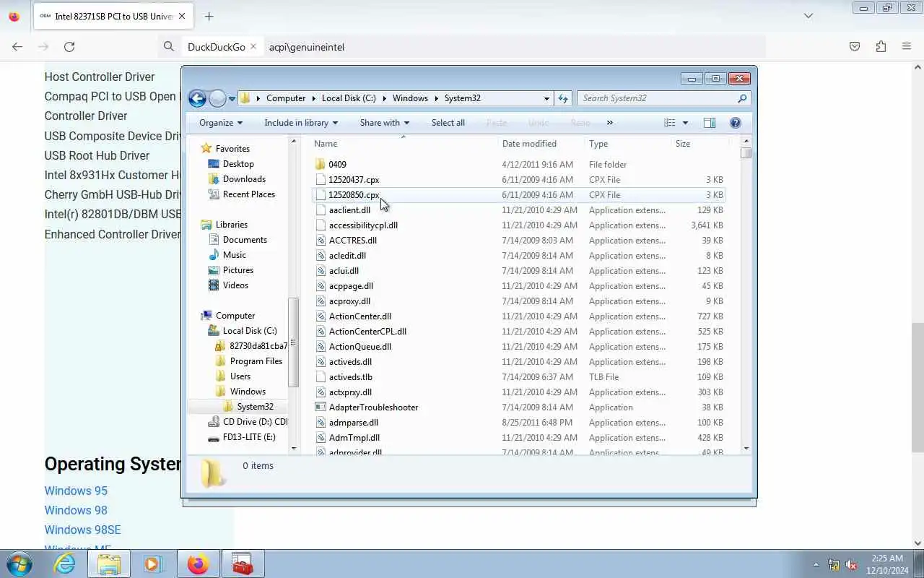Click the Windows Start orb
The height and width of the screenshot is (578, 924).
pyautogui.click(x=19, y=564)
